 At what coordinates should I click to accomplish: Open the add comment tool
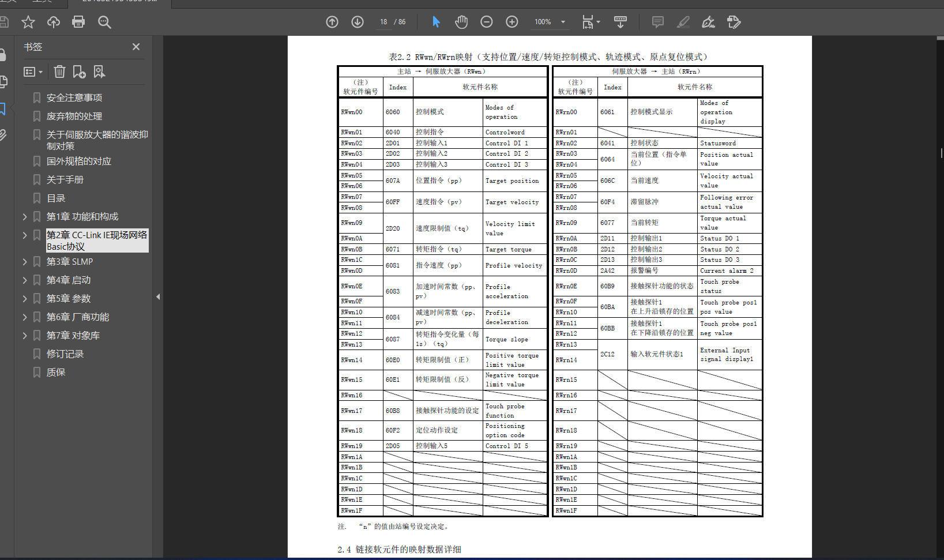pos(657,22)
